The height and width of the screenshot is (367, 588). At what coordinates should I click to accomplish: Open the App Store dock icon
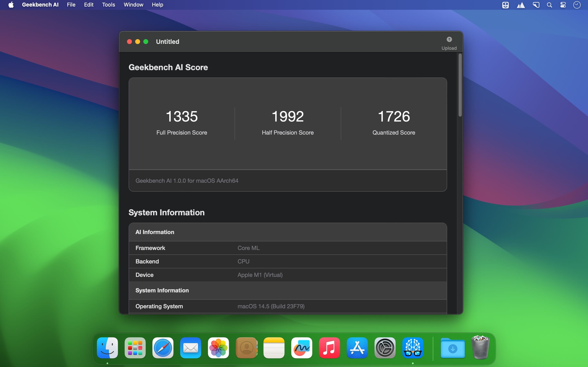[357, 348]
